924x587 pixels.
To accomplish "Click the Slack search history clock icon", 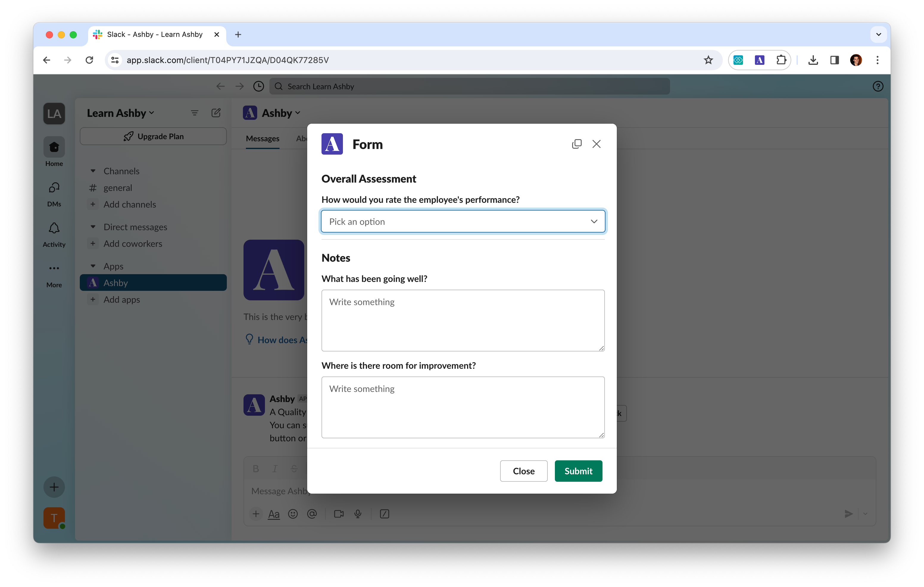I will pos(259,86).
